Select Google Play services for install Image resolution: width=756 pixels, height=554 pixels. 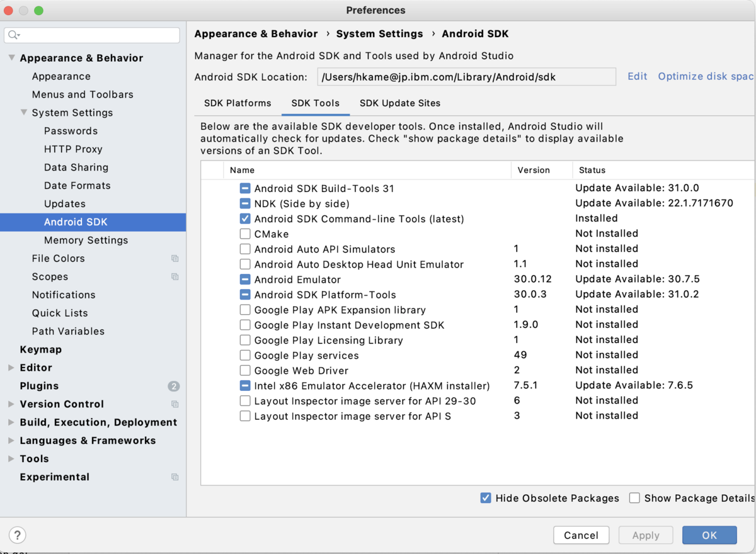pos(245,354)
